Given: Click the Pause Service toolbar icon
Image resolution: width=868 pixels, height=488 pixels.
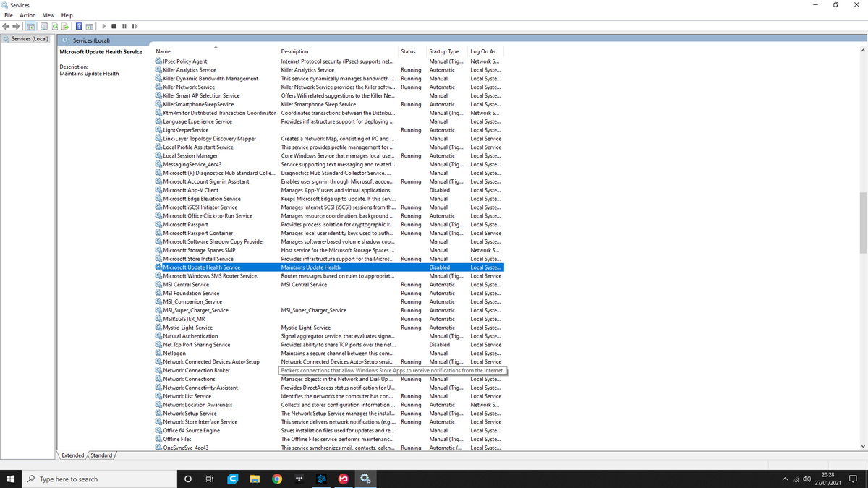Looking at the screenshot, I should coord(124,27).
